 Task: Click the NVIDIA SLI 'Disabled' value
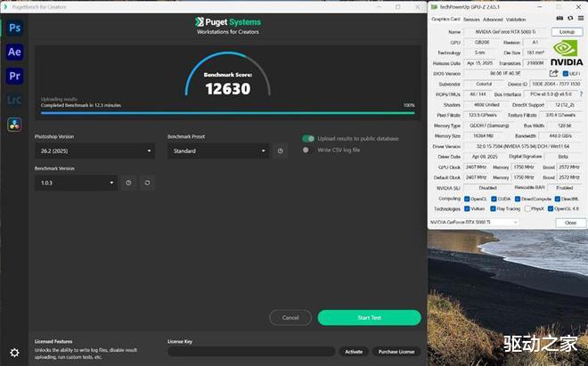488,188
